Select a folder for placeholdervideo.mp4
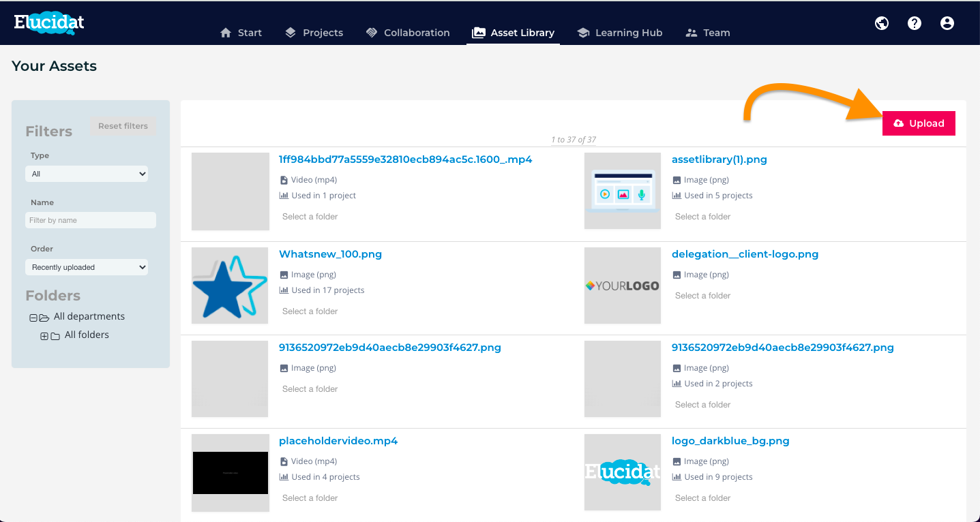Image resolution: width=980 pixels, height=522 pixels. [310, 498]
